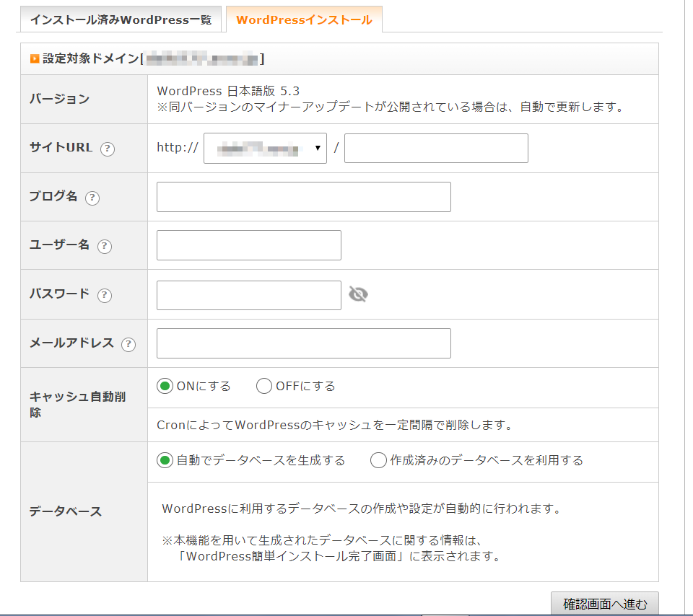The width and height of the screenshot is (693, 616).
Task: Open help icon next to メールアドレス
Action: point(128,344)
